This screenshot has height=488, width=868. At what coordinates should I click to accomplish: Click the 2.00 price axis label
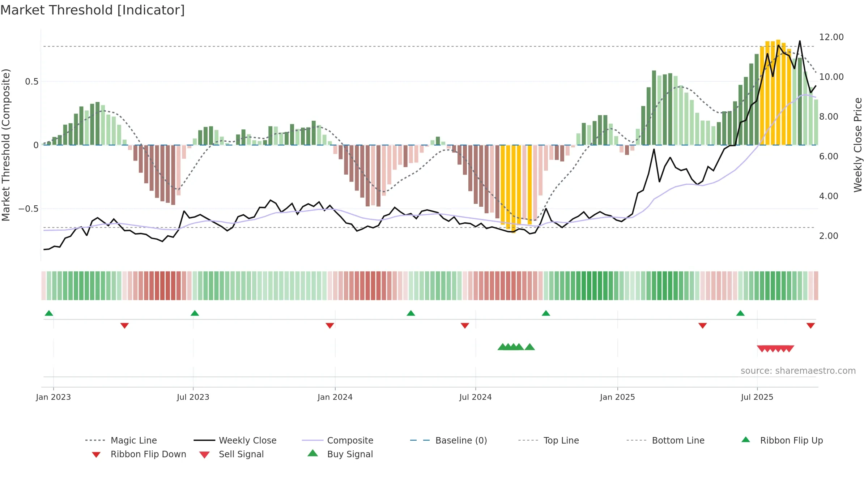[829, 236]
